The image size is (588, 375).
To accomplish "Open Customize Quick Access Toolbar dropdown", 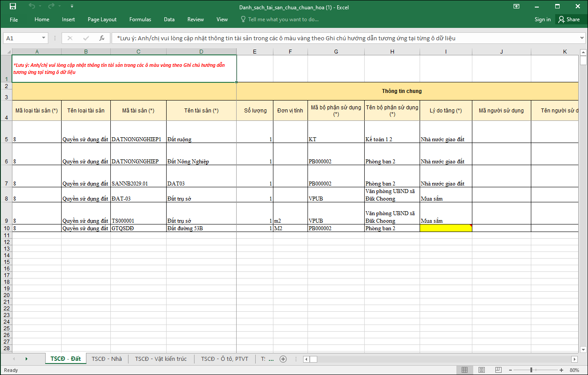I will (72, 7).
